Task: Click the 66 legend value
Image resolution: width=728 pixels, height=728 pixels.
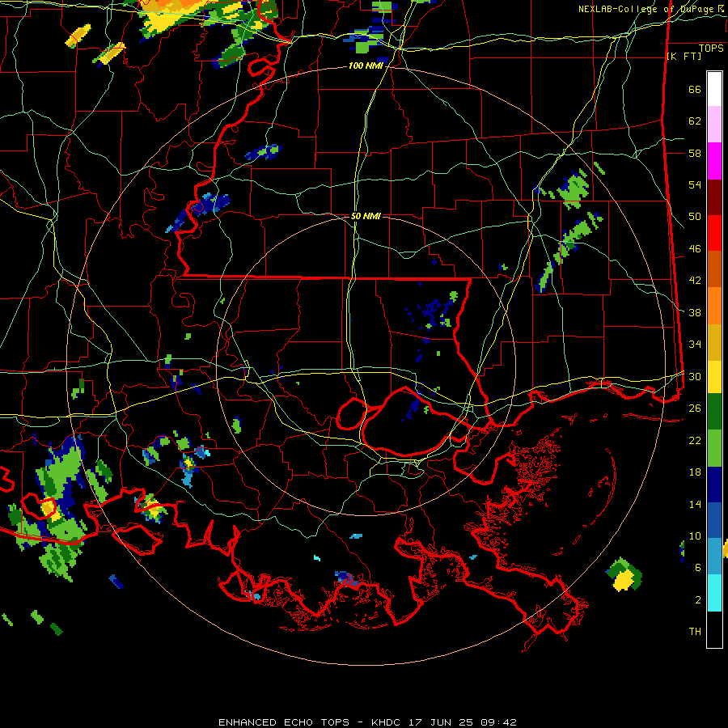Action: coord(695,90)
